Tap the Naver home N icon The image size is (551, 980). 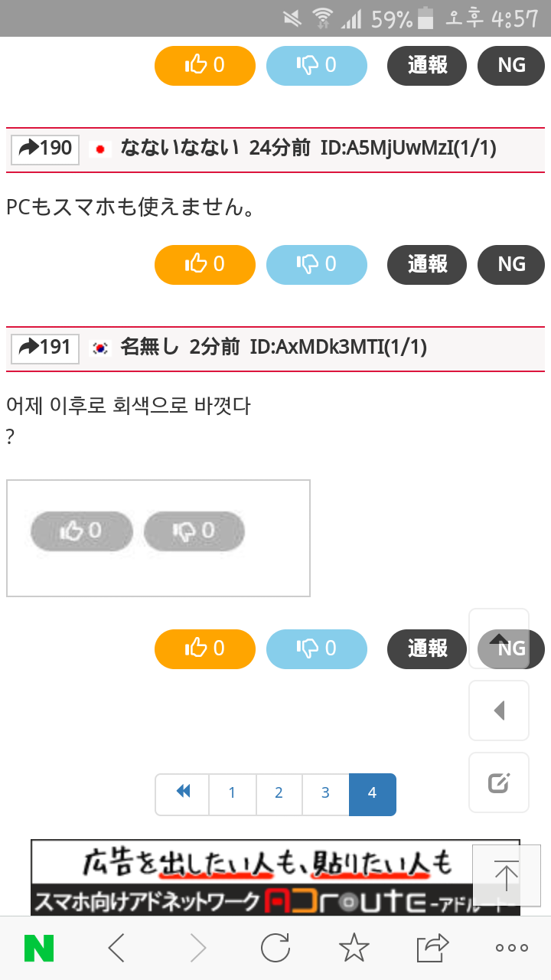39,949
